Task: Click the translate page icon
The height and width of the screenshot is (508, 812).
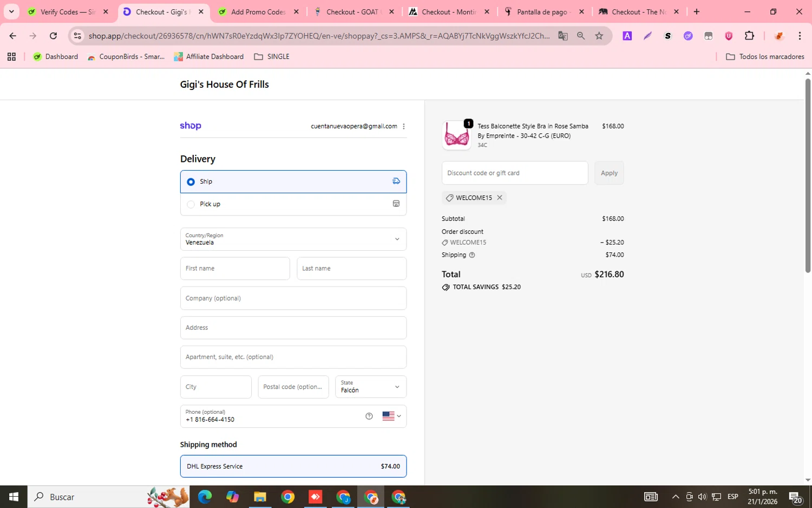Action: (563, 36)
